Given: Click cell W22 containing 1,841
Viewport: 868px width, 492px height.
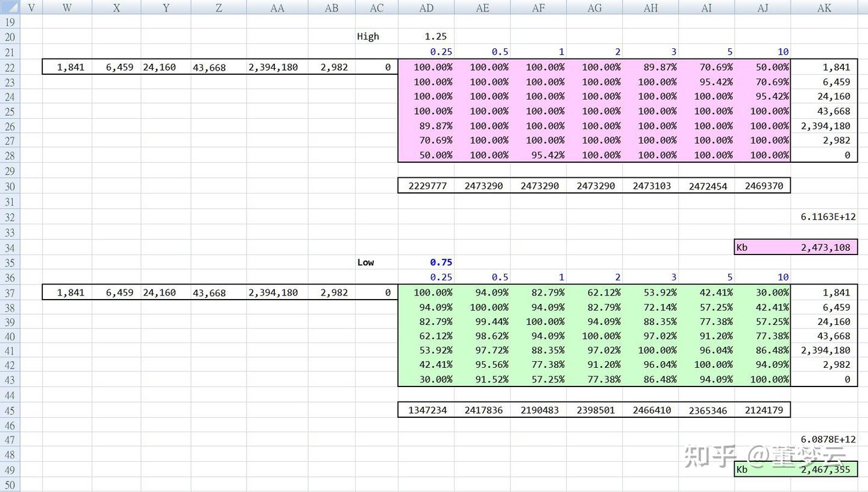Looking at the screenshot, I should tap(67, 67).
